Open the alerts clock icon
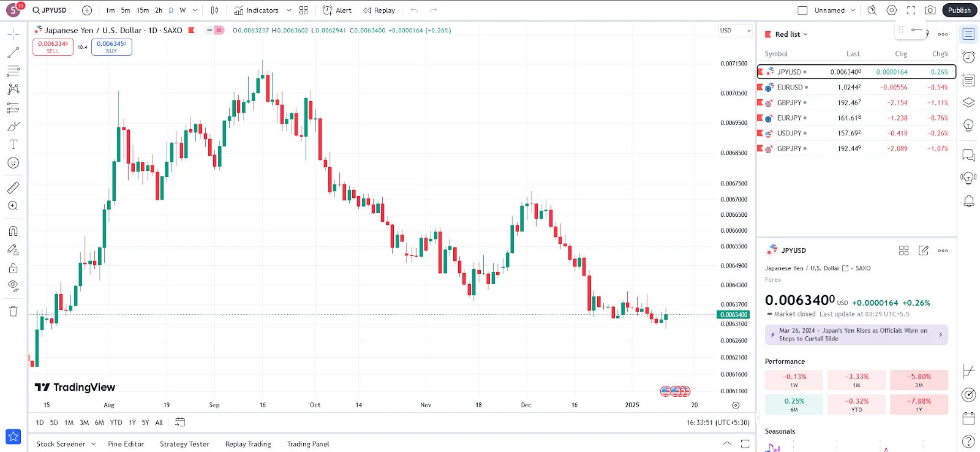This screenshot has height=452, width=980. point(968,57)
